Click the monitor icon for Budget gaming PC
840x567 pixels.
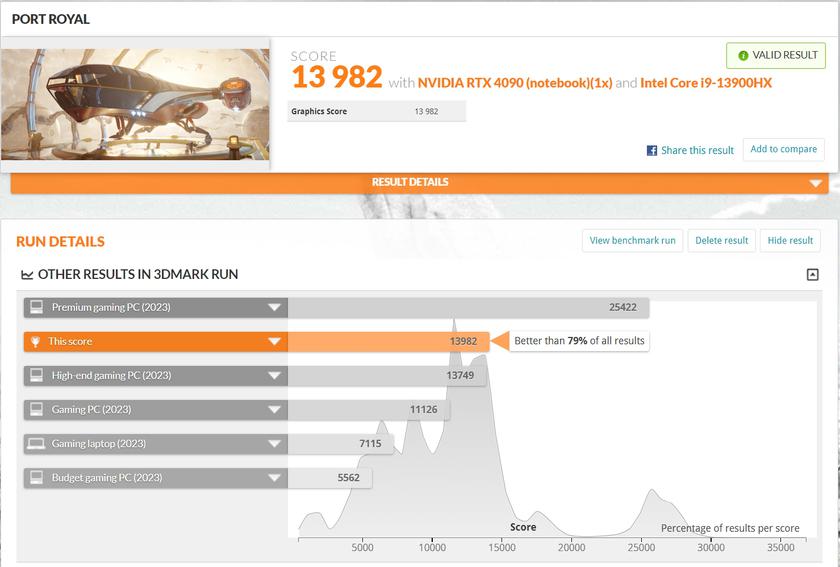(35, 477)
